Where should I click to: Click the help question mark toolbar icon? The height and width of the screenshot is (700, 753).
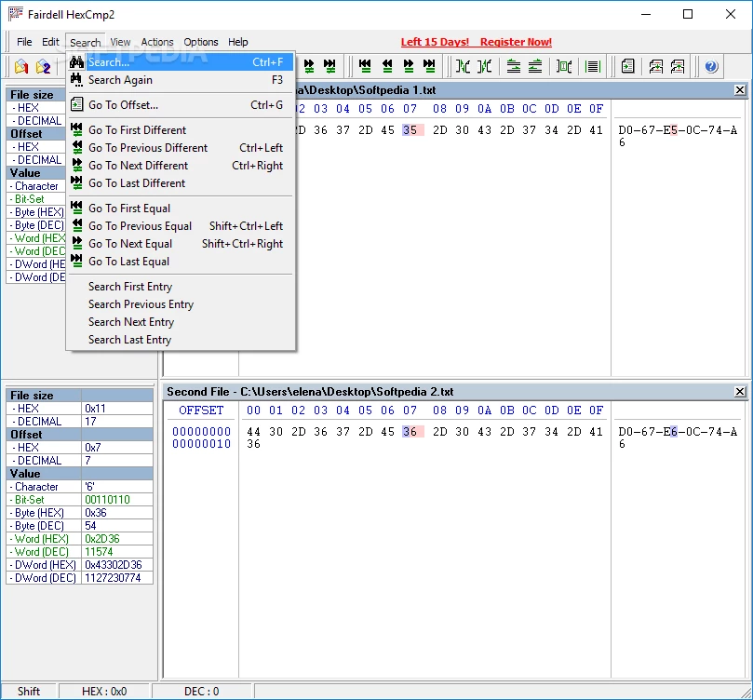tap(711, 66)
